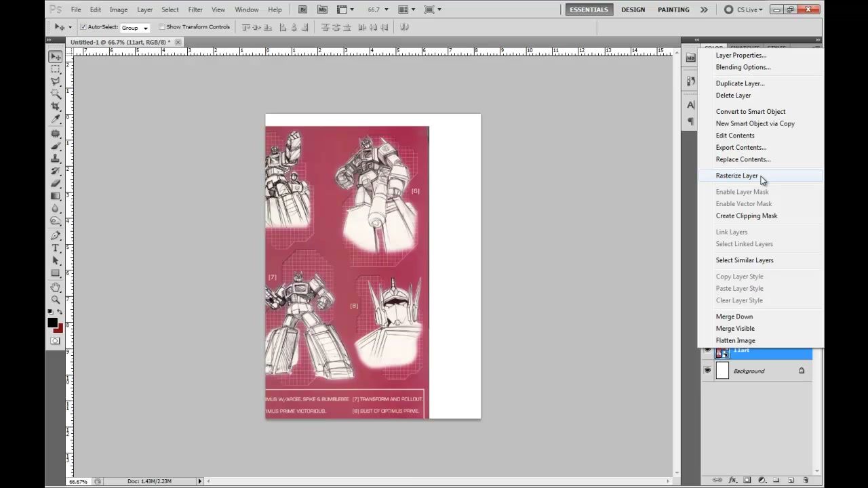Open the Arrange Documents dropdown
The image size is (868, 488).
tap(405, 9)
